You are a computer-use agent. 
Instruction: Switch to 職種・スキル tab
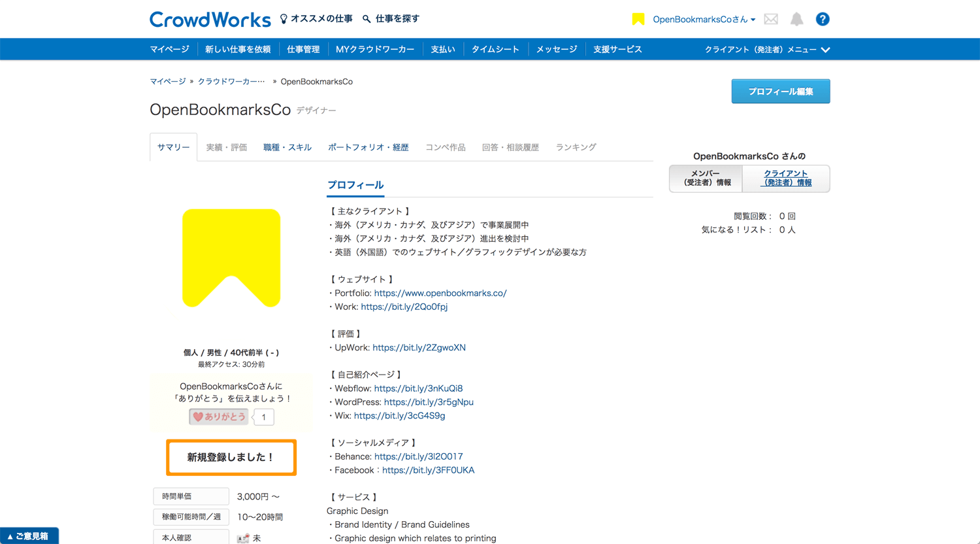point(287,147)
